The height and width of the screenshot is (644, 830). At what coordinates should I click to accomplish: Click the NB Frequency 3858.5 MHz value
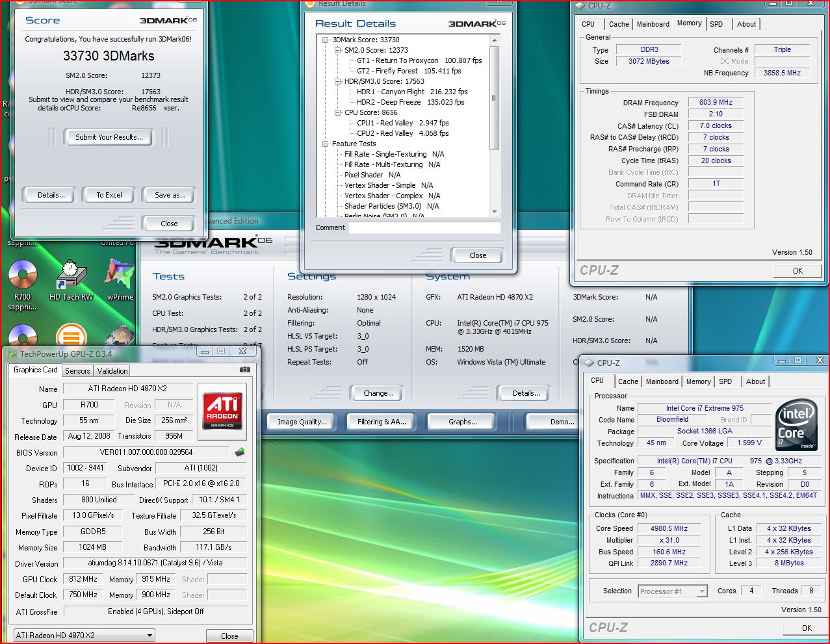(x=782, y=73)
